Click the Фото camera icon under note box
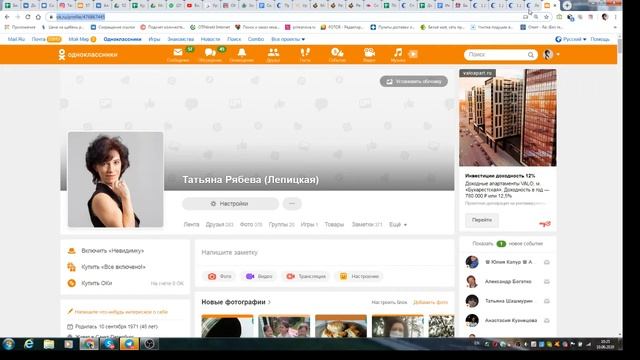Image resolution: width=640 pixels, height=360 pixels. [x=212, y=276]
